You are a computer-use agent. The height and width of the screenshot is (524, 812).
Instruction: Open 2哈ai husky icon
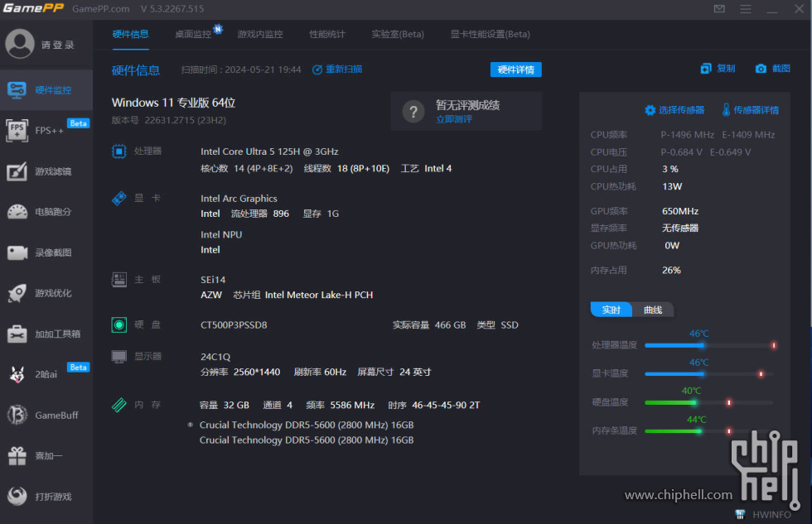17,374
